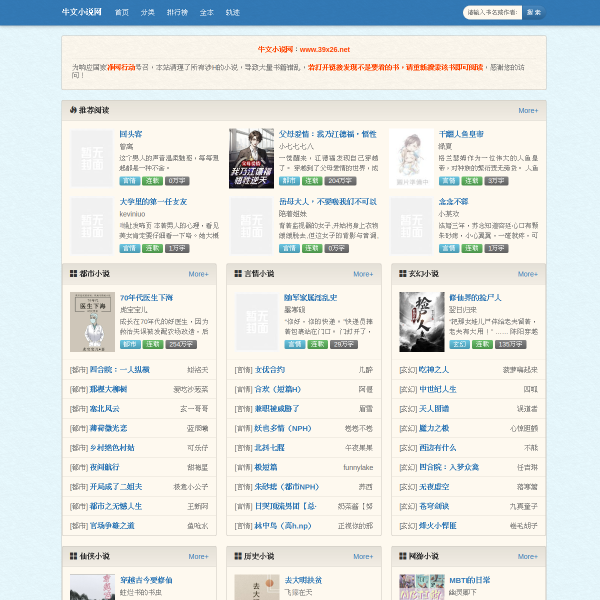The width and height of the screenshot is (600, 600).
Task: Open the 全本 navigation item
Action: point(207,12)
